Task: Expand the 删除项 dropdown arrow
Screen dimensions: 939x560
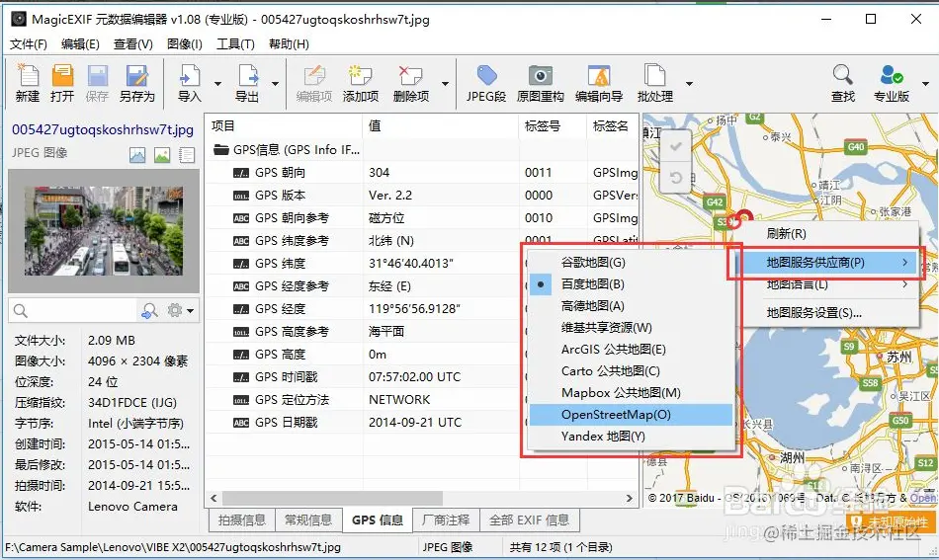Action: pos(445,84)
